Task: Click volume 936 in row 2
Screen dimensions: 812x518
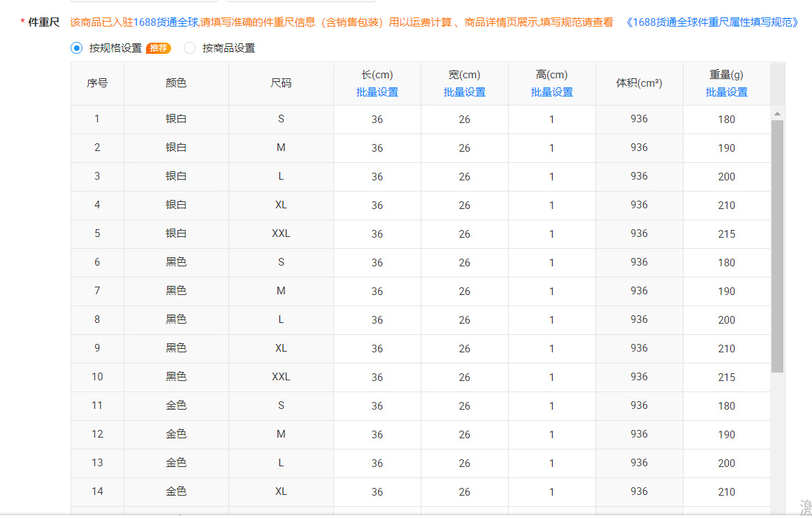Action: [x=639, y=148]
